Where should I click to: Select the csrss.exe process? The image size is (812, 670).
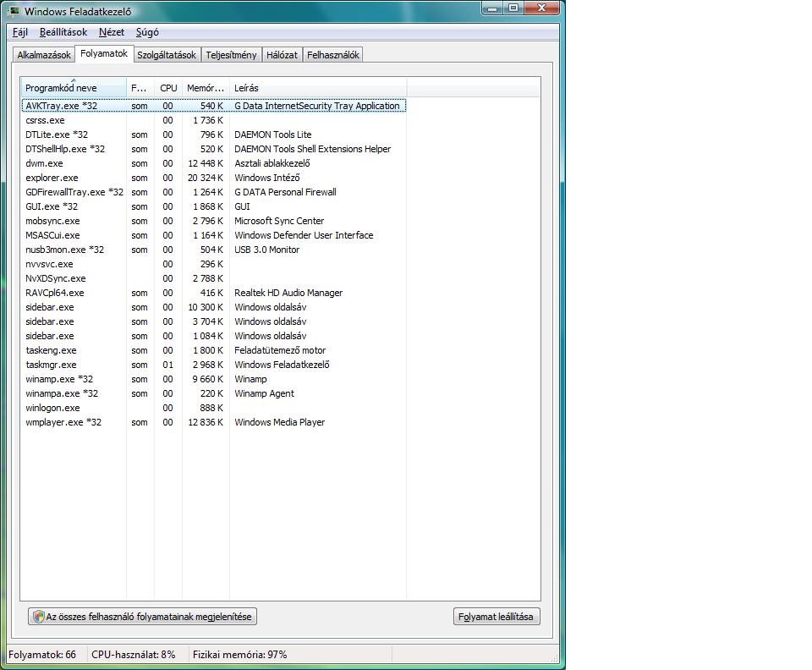[x=213, y=120]
